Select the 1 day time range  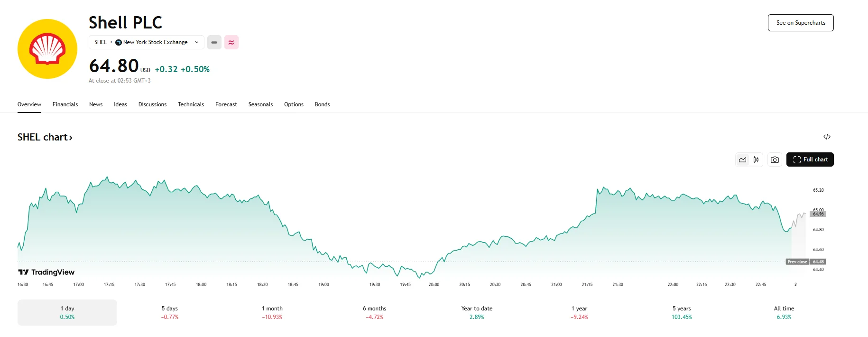67,312
